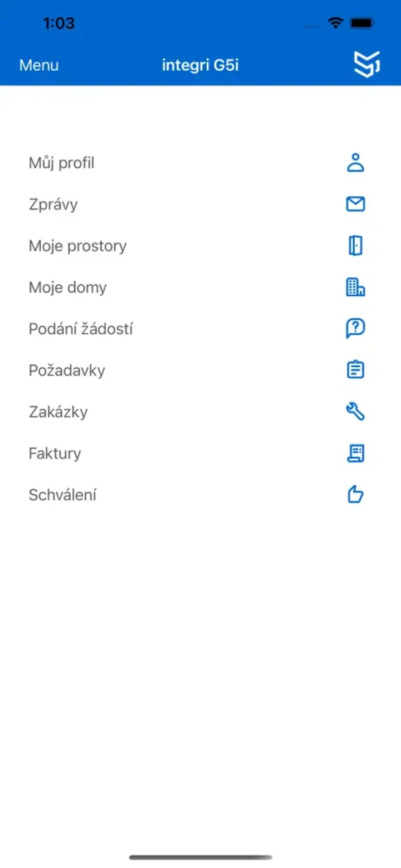The height and width of the screenshot is (868, 401).
Task: Click the integri logo in header
Action: [367, 65]
